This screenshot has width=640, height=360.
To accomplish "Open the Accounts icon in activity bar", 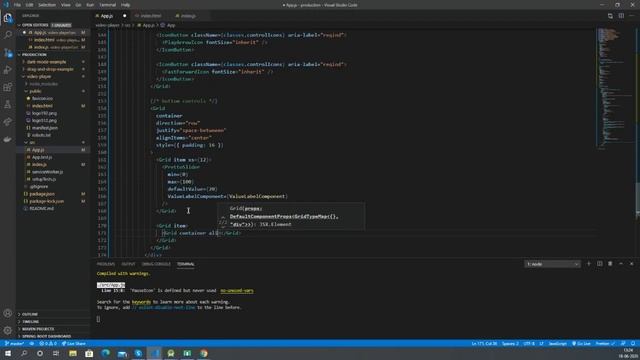I will (8, 313).
